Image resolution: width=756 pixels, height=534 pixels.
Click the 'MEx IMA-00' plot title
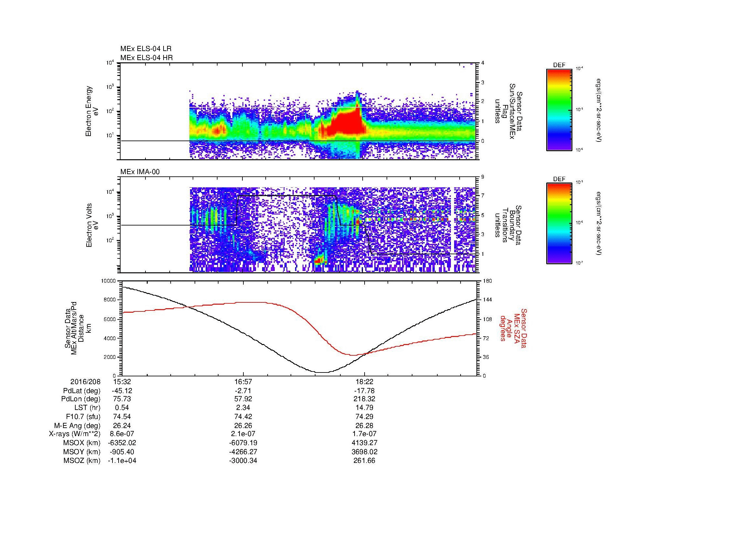point(140,172)
